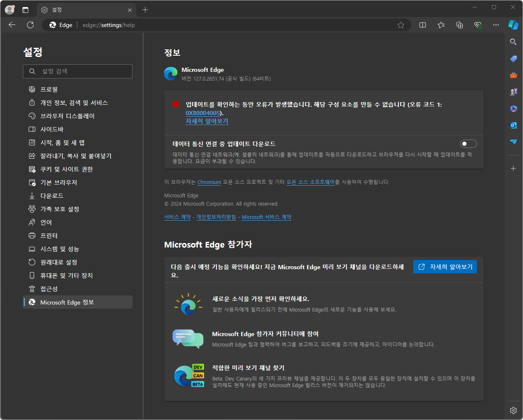Open sidebar Search icon
Screen dimensions: 523x420
(513, 42)
